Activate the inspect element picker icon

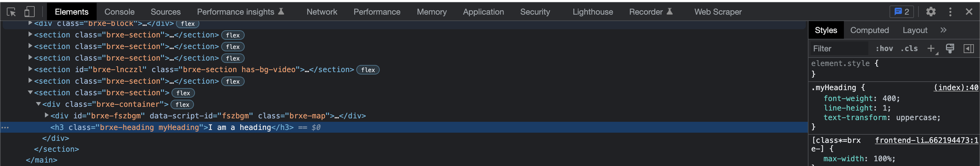[x=12, y=12]
